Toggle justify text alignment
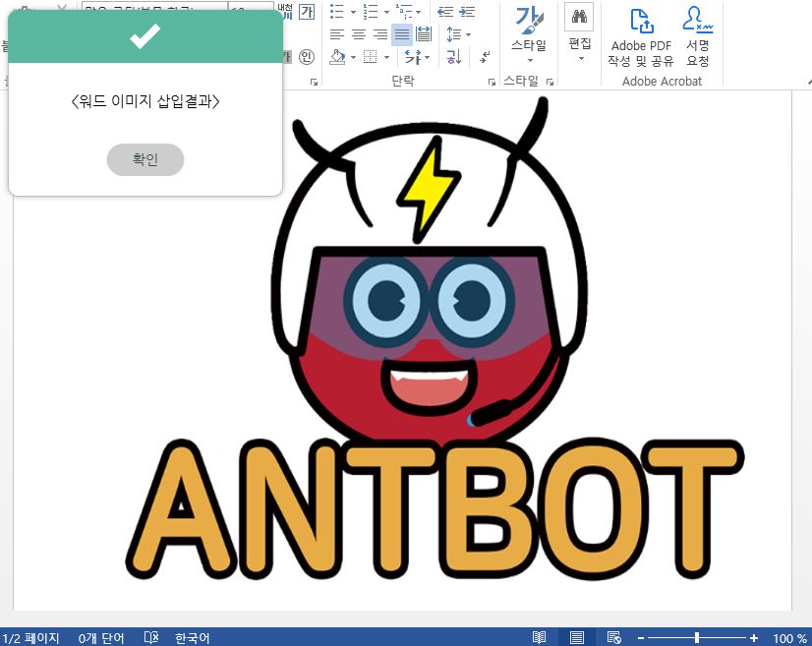Screen dimensions: 812x646 coord(401,34)
